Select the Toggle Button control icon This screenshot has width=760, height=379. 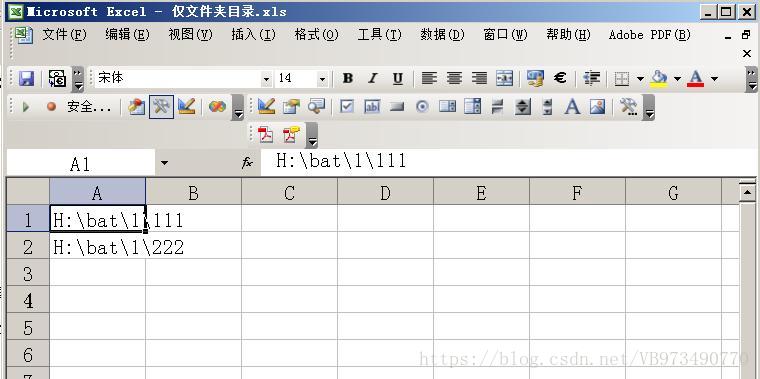tap(497, 107)
